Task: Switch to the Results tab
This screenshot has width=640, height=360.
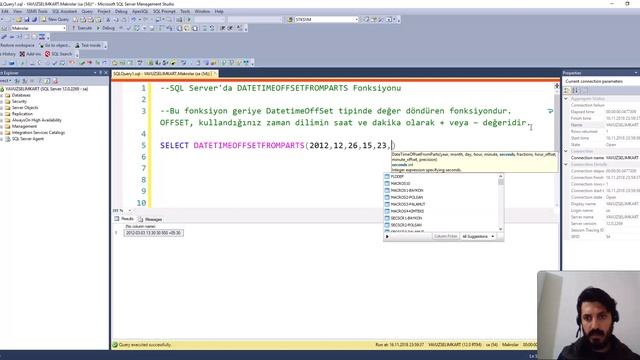Action: pyautogui.click(x=124, y=219)
